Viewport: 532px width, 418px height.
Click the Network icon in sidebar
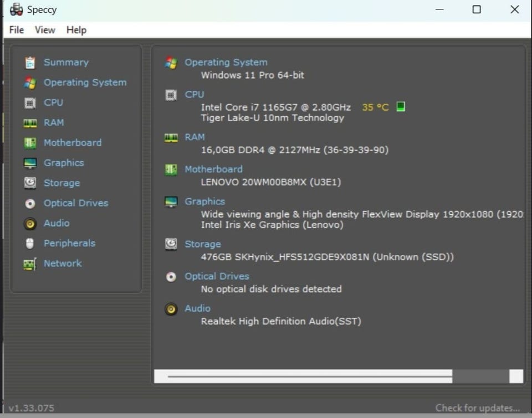click(x=30, y=264)
